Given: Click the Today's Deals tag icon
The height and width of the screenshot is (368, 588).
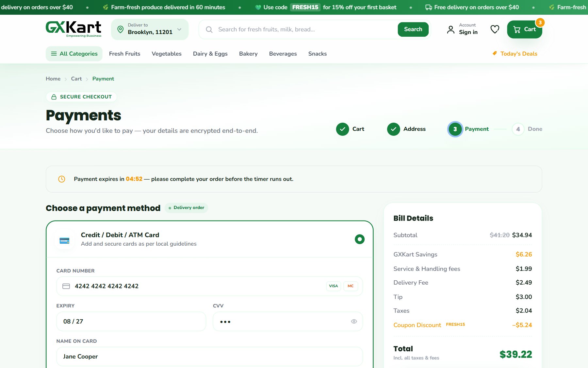Looking at the screenshot, I should pos(495,53).
